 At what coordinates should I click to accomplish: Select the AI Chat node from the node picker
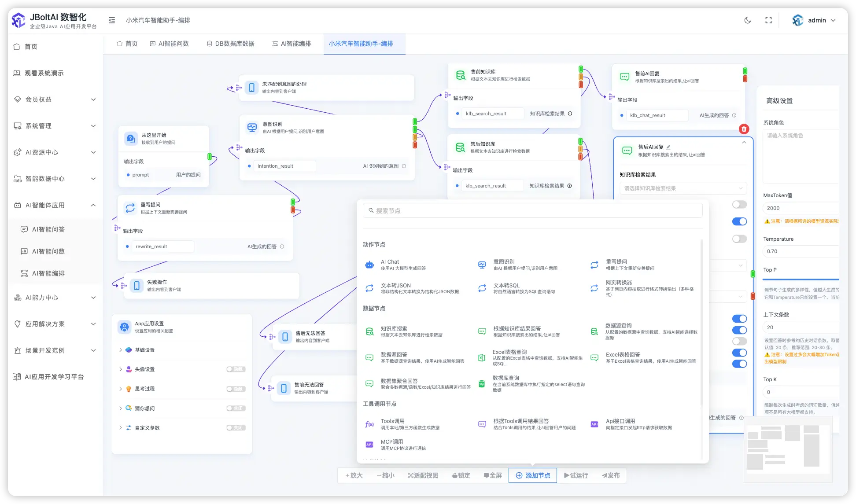[390, 264]
